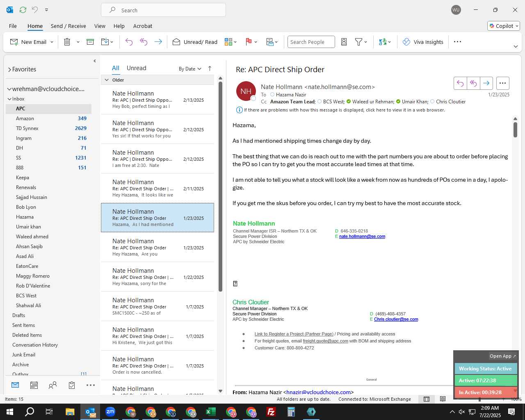Click the Follow Up flag icon
The height and width of the screenshot is (420, 525).
click(249, 42)
